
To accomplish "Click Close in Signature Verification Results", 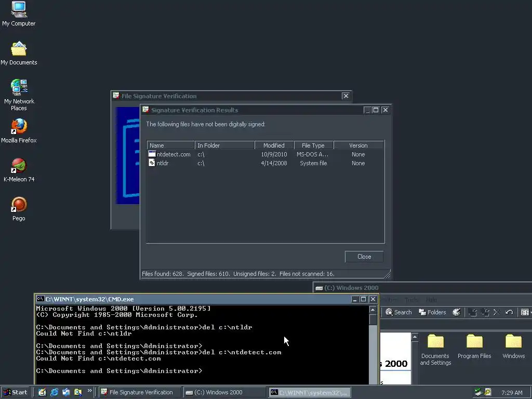I will pyautogui.click(x=364, y=257).
